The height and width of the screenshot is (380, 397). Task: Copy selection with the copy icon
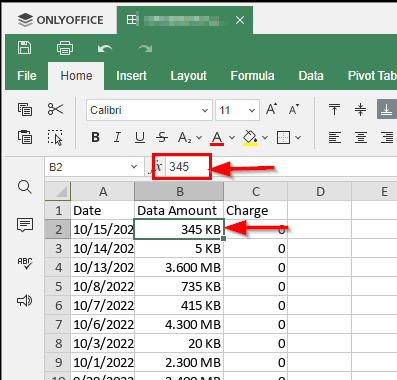point(25,109)
